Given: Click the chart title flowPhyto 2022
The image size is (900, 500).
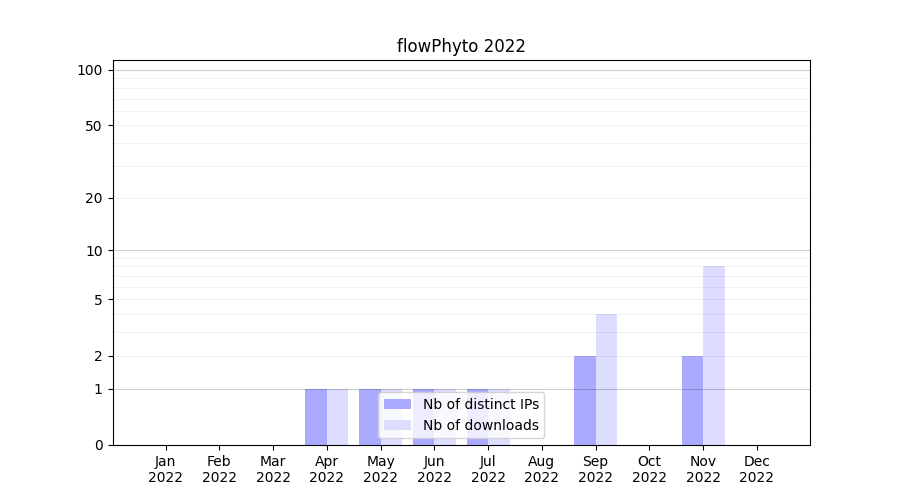Looking at the screenshot, I should 461,46.
